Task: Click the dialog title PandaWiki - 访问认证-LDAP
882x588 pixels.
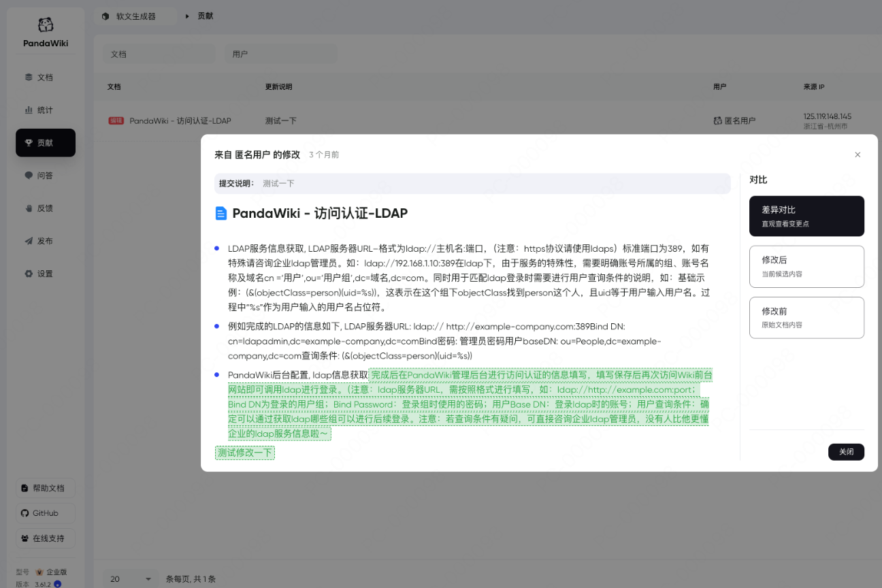Action: [x=320, y=214]
